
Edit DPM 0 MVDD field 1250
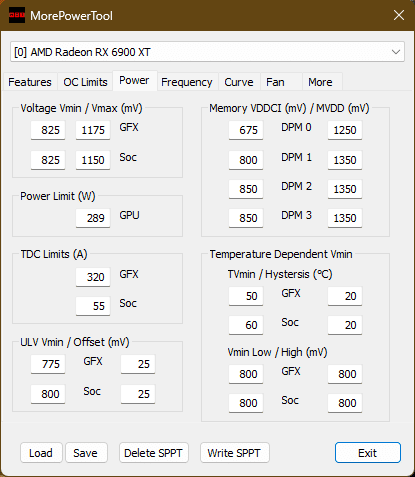345,130
